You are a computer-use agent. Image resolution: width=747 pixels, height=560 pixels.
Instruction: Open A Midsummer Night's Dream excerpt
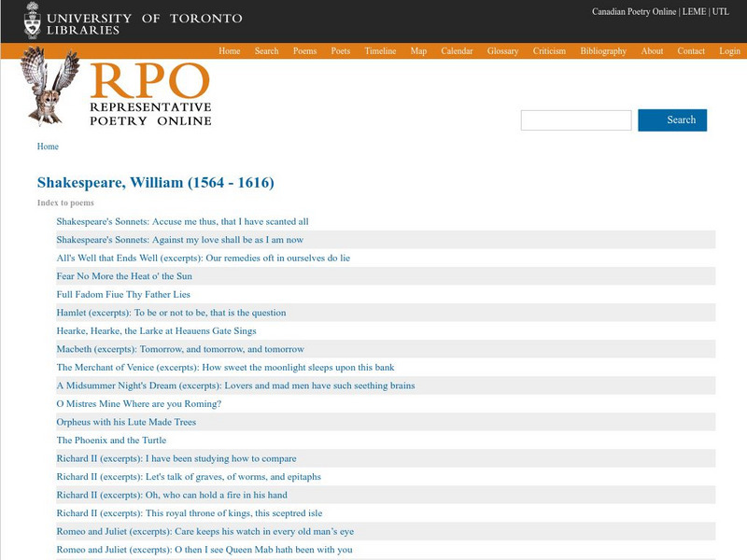pos(235,385)
